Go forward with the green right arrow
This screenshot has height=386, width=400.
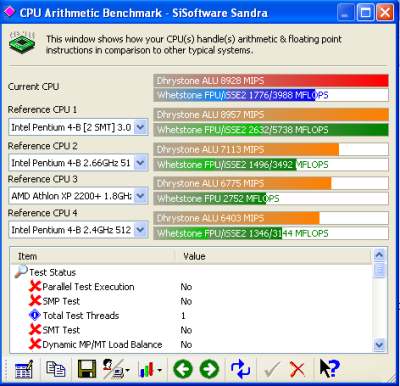point(209,369)
